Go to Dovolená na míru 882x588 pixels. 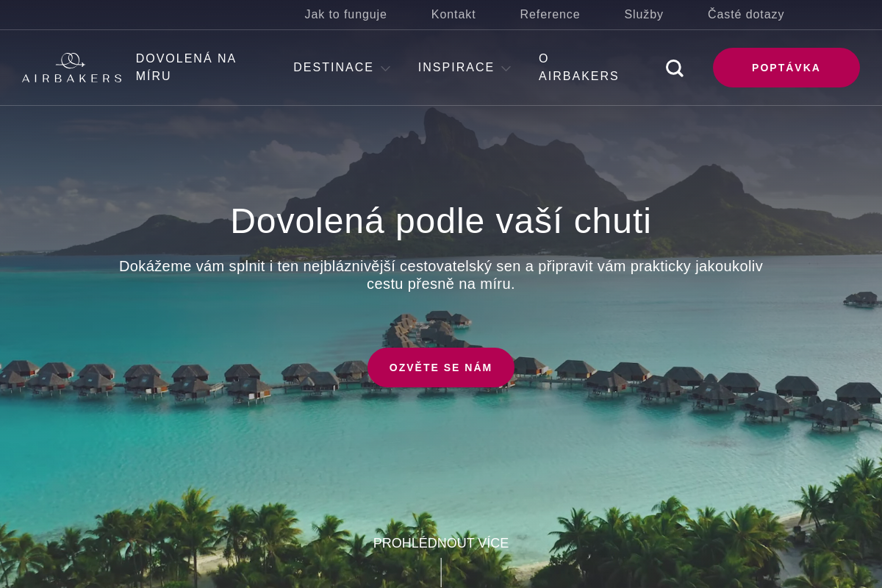(x=186, y=68)
